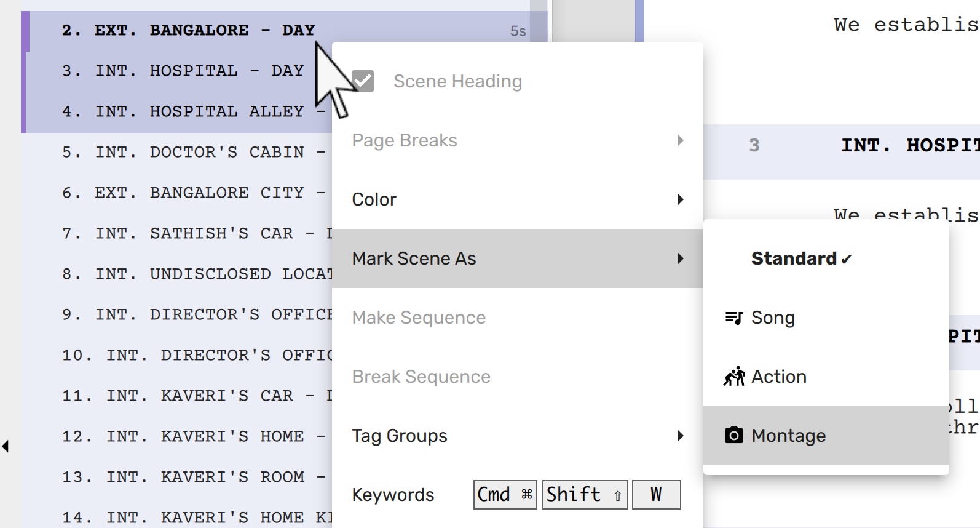Click the checkmark next to Standard
This screenshot has height=528, width=980.
847,259
